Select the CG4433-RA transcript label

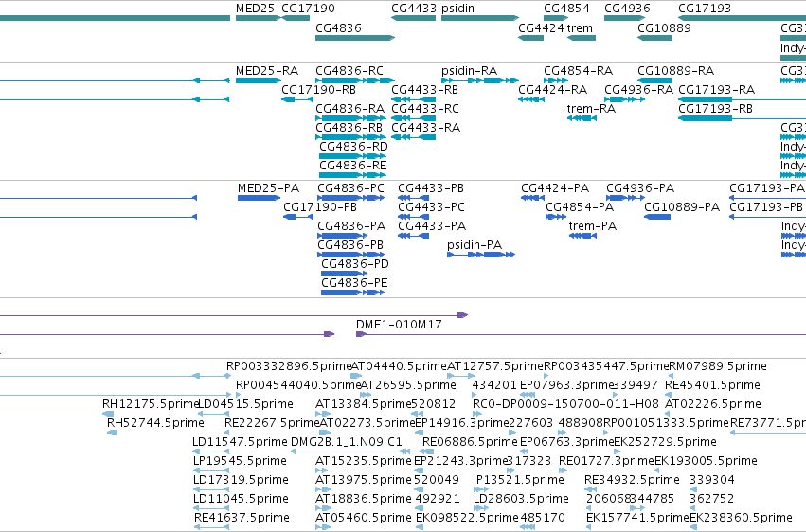(x=425, y=128)
